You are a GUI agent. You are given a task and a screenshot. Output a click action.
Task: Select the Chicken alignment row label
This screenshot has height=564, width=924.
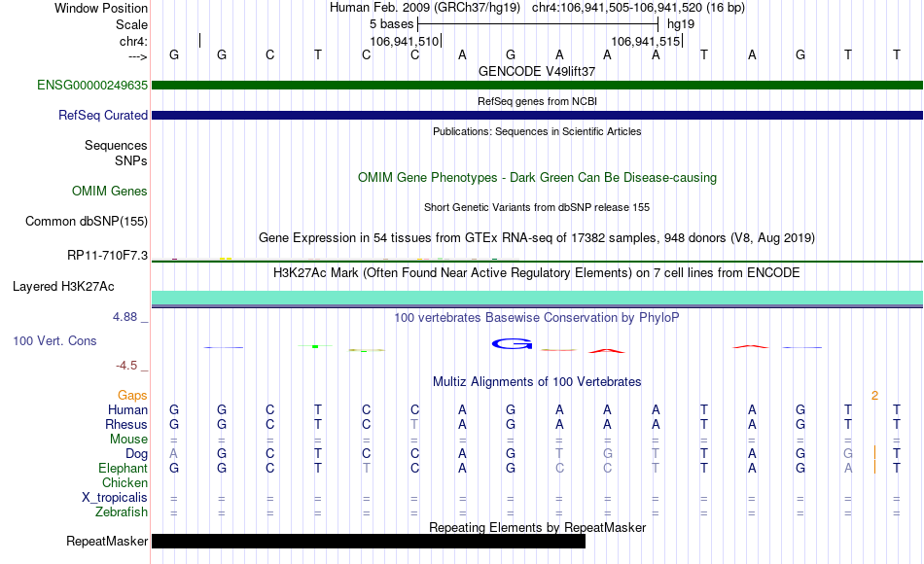tap(124, 482)
